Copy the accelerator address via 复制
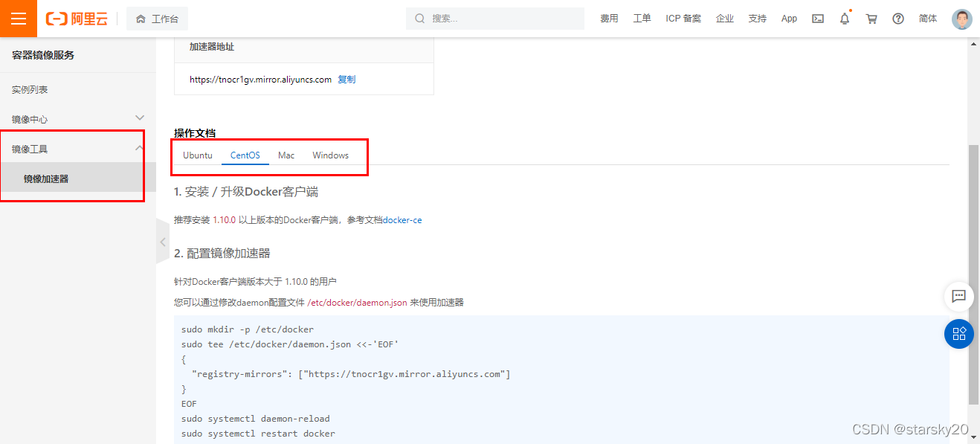Screen dimensions: 980x444 346,80
